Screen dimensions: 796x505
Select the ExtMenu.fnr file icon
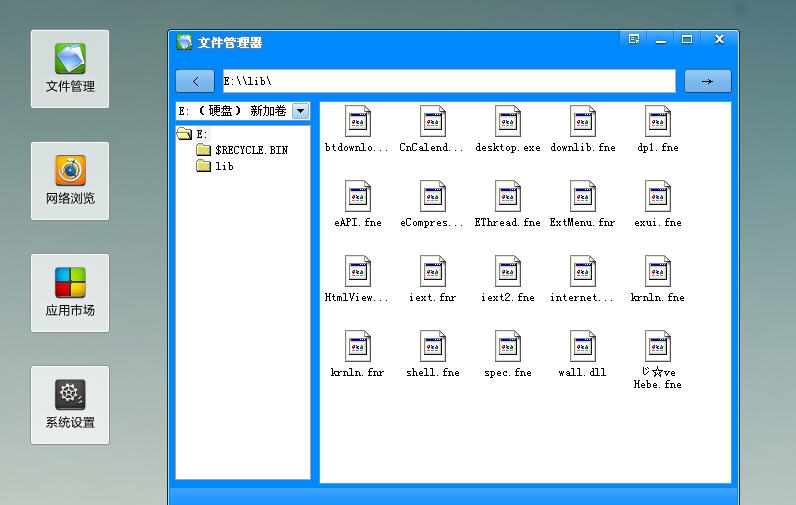click(583, 196)
